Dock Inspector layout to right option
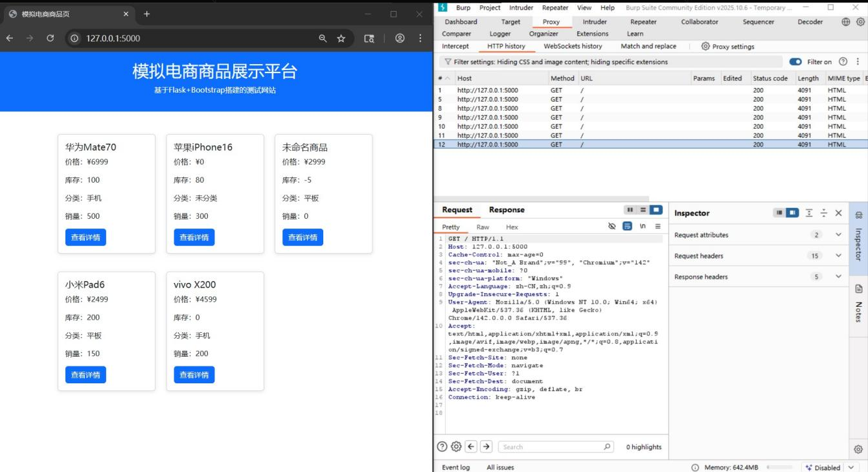Screen dimensions: 868x472 coord(792,213)
